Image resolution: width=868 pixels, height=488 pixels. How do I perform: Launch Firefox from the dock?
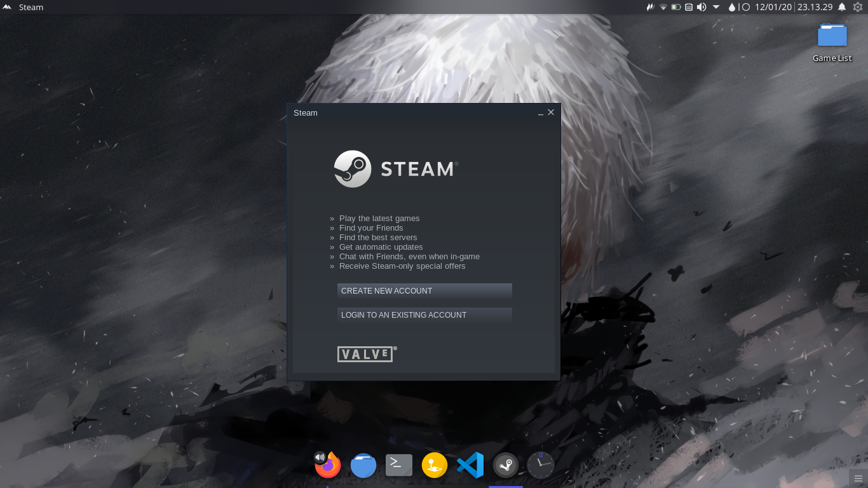(x=329, y=465)
